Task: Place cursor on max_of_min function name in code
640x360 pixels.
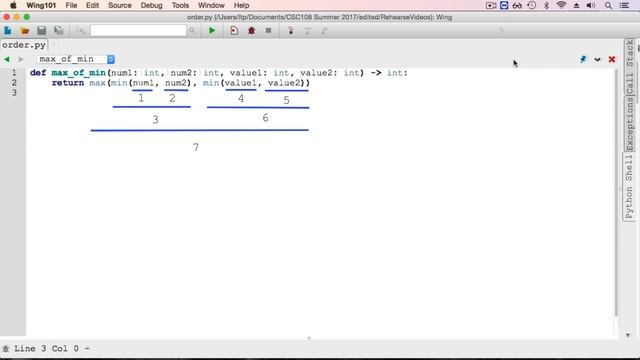Action: tap(78, 73)
